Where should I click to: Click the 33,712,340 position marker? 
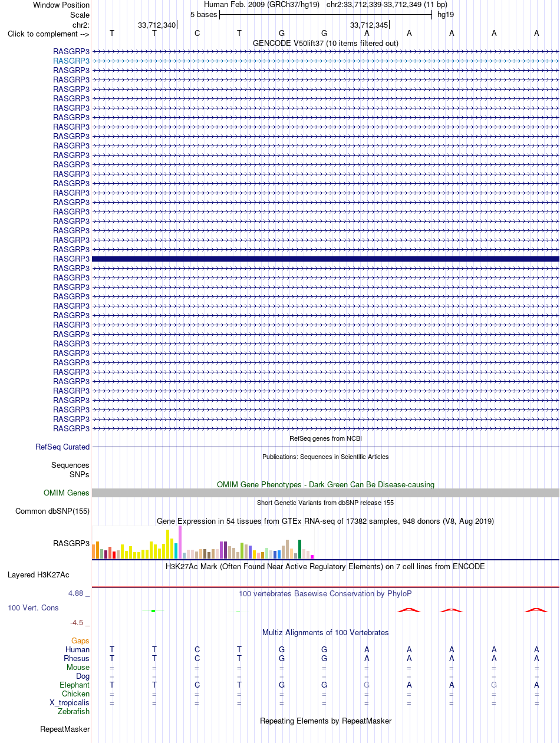157,25
